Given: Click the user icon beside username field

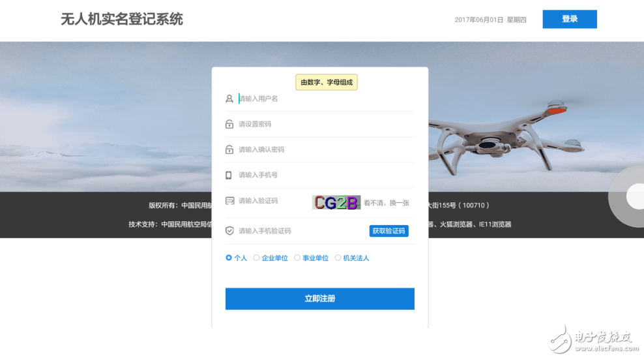Looking at the screenshot, I should [x=229, y=99].
